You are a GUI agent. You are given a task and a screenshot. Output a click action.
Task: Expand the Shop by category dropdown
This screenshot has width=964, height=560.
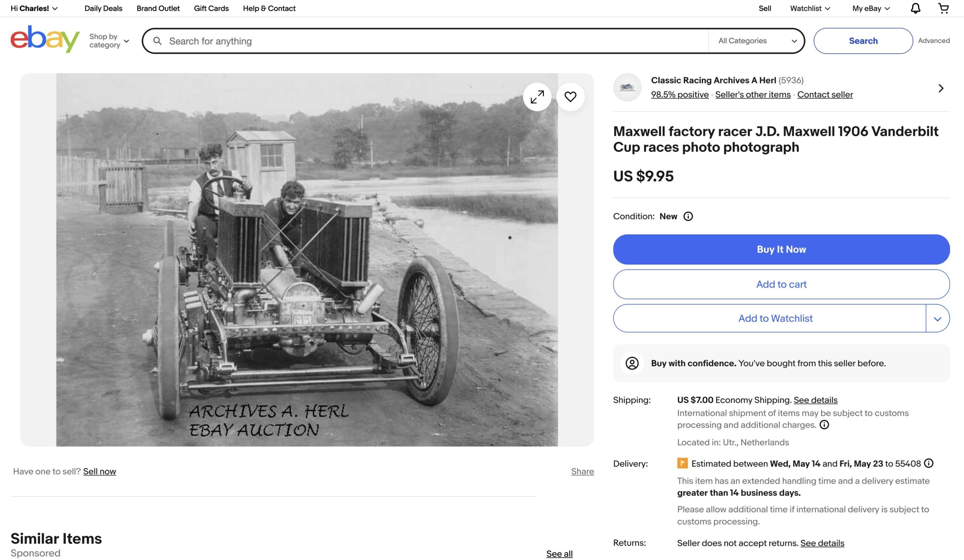pos(109,41)
